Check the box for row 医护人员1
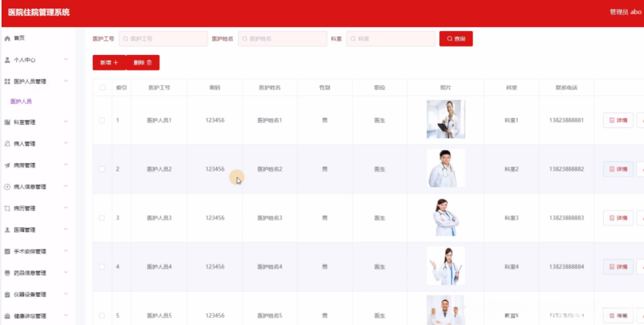 click(102, 120)
